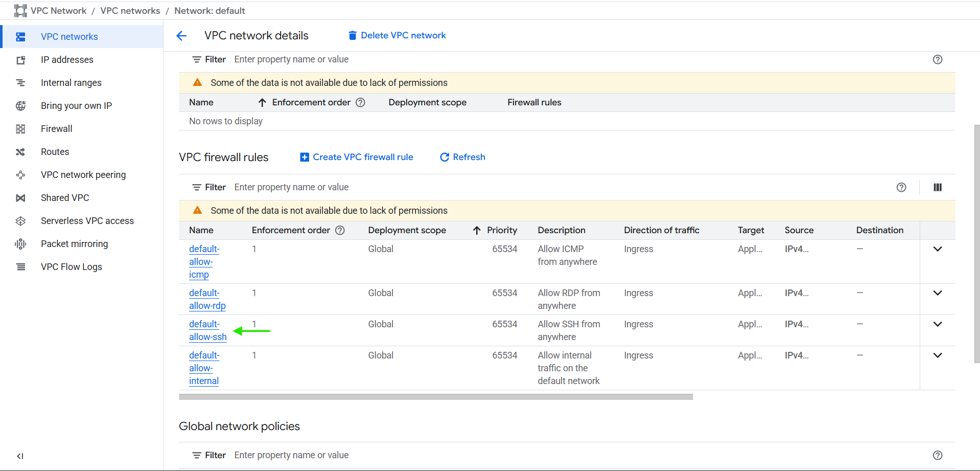980x471 pixels.
Task: Click Create VPC firewall rule
Action: point(357,158)
